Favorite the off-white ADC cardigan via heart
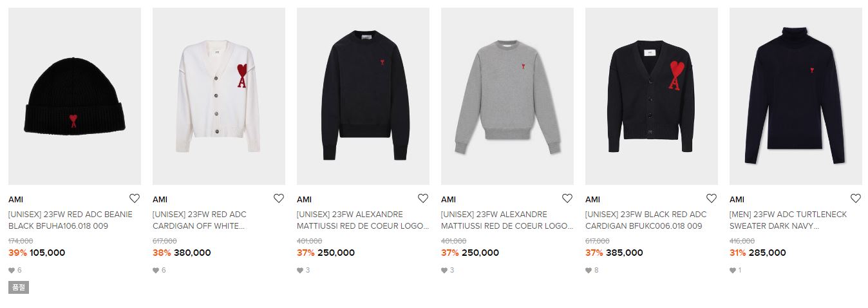This screenshot has width=868, height=308. (278, 198)
